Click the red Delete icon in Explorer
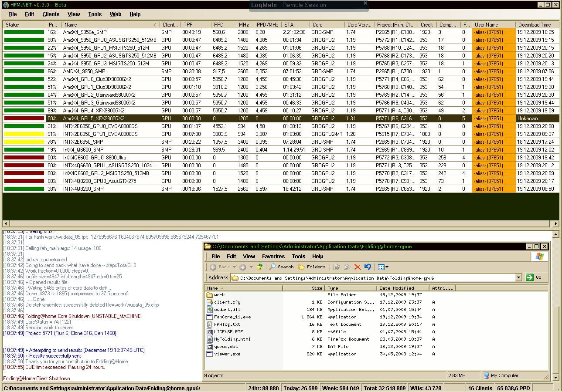Viewport: 562px width, 392px height. [x=358, y=267]
